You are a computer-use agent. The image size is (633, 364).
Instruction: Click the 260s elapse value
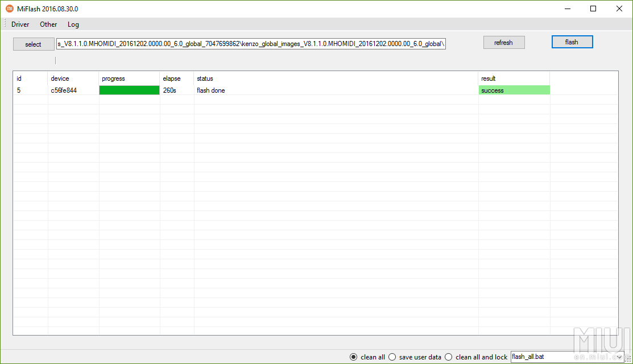pyautogui.click(x=169, y=90)
